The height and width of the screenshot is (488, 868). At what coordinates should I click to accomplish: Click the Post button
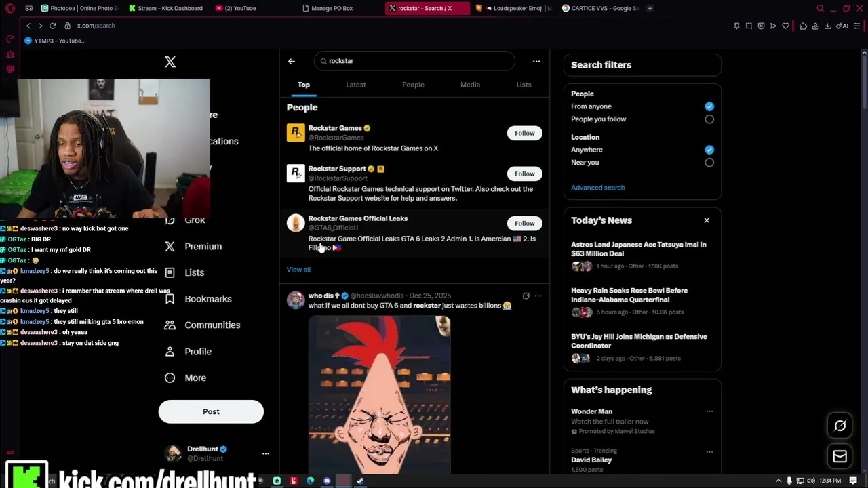tap(211, 411)
